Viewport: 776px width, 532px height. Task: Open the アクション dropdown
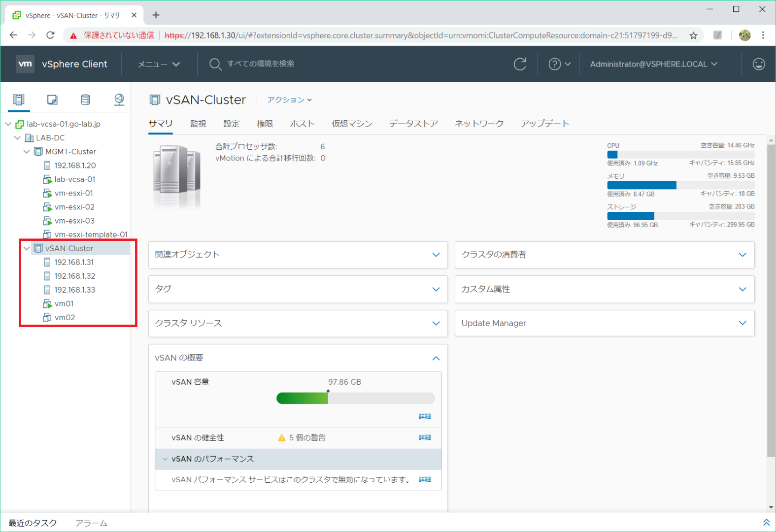290,100
